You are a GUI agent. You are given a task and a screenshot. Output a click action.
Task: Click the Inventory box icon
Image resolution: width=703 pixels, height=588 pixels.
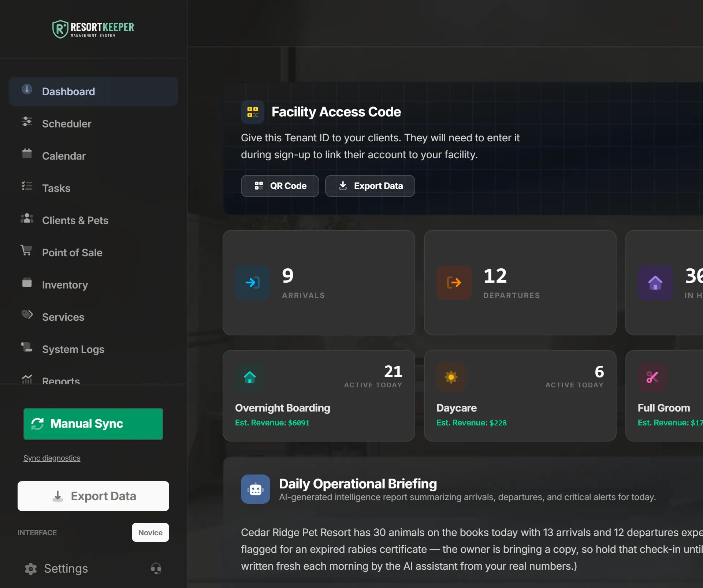tap(27, 283)
